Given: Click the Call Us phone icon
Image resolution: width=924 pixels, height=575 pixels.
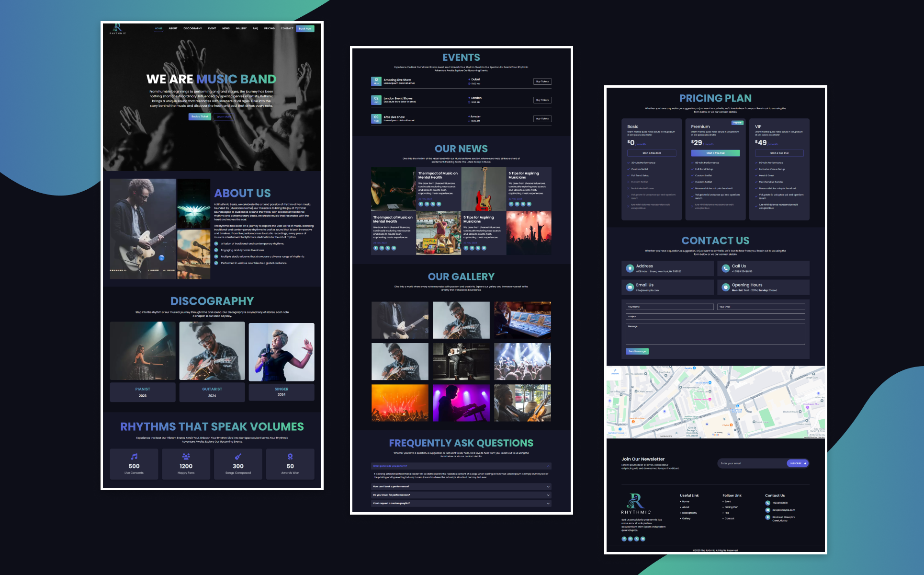Looking at the screenshot, I should click(726, 268).
